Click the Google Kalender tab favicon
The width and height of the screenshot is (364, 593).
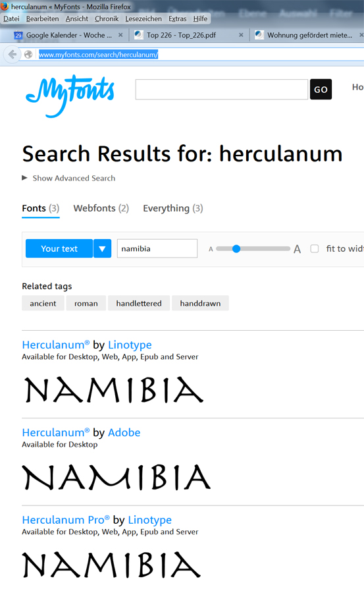click(18, 35)
